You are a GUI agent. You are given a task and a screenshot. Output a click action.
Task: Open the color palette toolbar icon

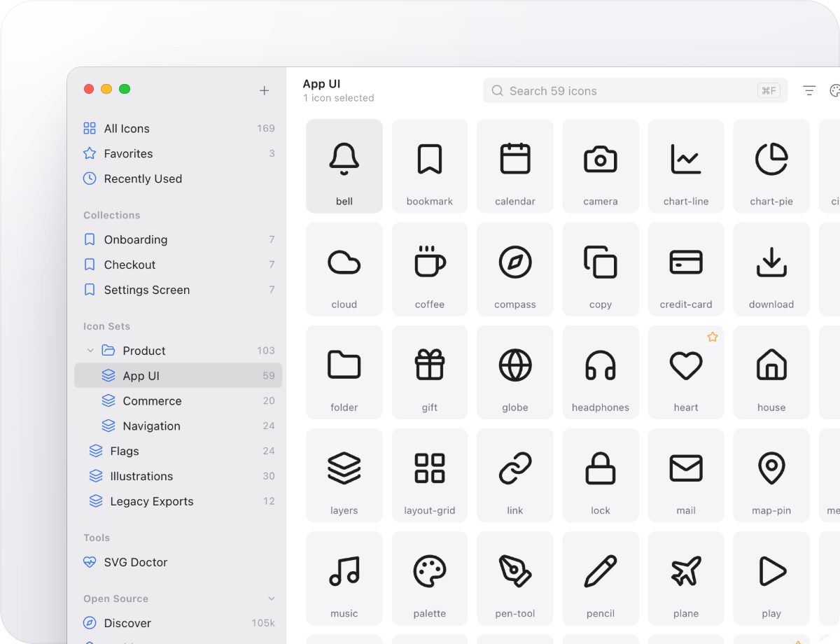tap(835, 90)
